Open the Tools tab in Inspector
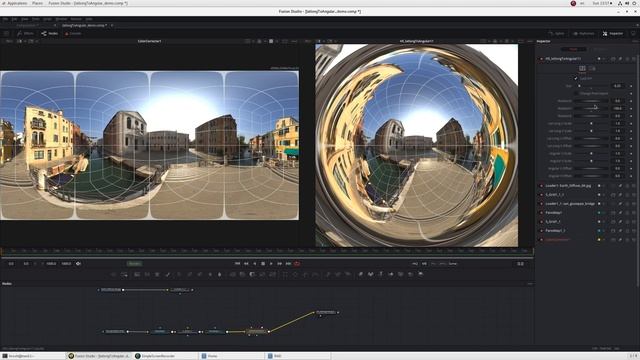 tap(573, 49)
